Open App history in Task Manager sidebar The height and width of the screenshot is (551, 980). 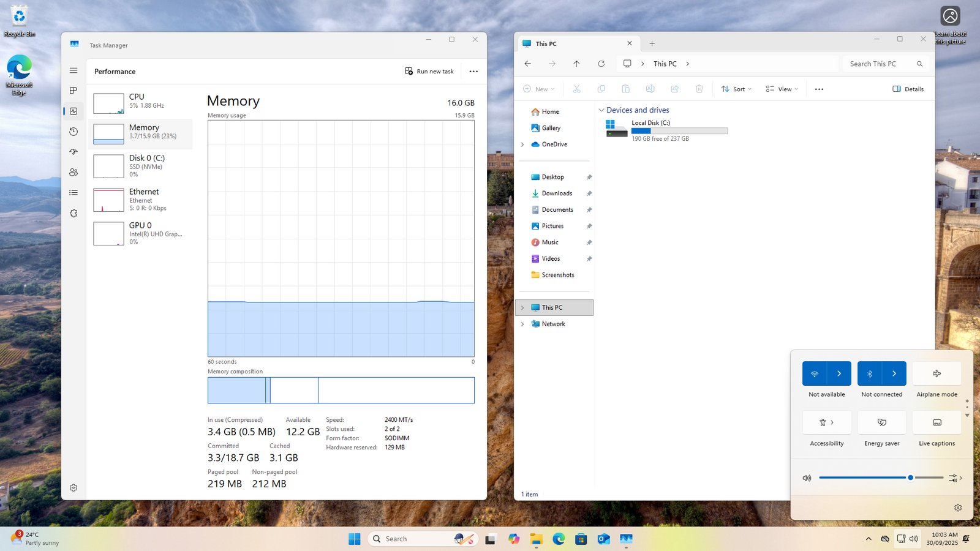pyautogui.click(x=73, y=132)
